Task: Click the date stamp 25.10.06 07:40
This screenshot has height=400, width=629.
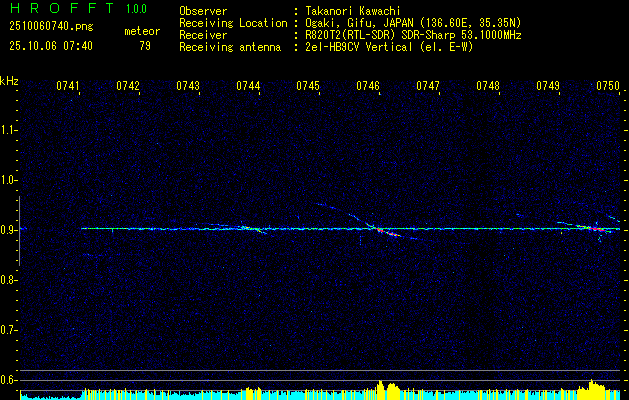Action: [51, 46]
